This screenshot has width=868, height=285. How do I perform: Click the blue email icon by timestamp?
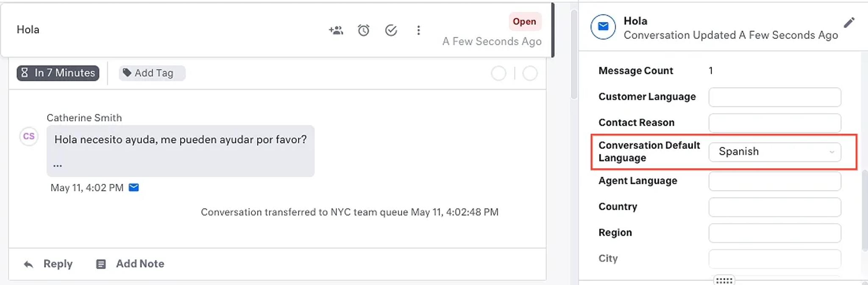134,188
